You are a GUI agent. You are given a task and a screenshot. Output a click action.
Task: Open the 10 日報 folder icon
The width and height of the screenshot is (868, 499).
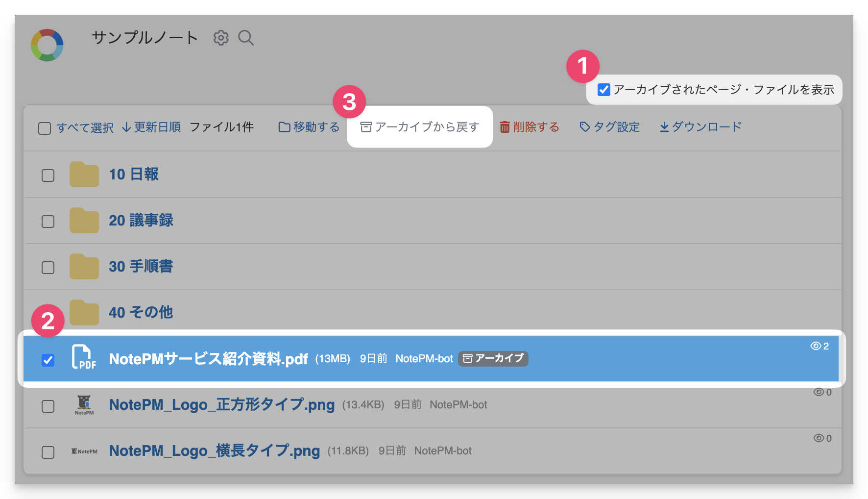point(84,175)
